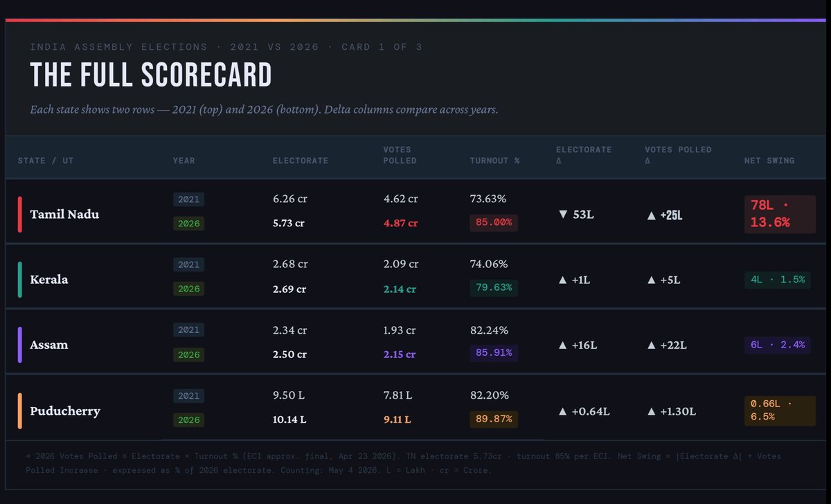
Task: Click the 79.63% turnout badge
Action: 494,287
